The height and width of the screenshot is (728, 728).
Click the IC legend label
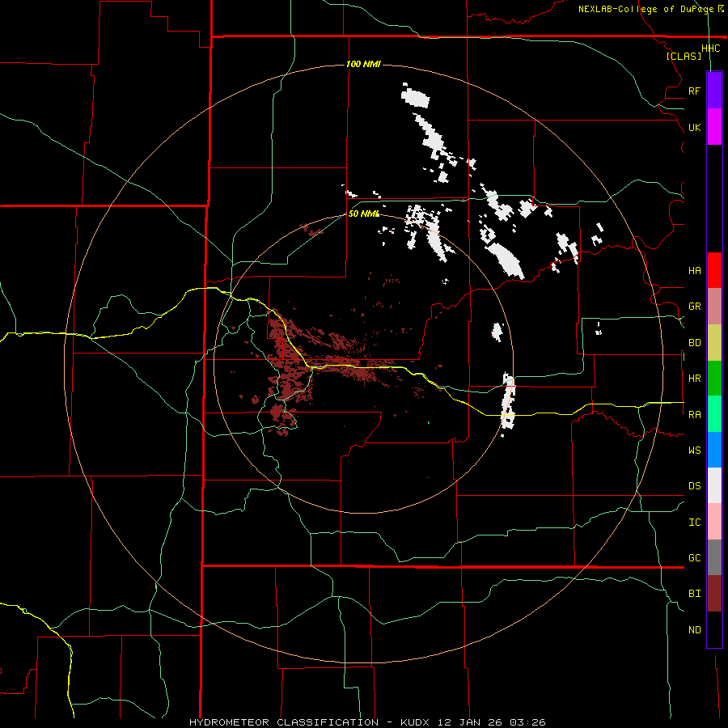pos(695,523)
